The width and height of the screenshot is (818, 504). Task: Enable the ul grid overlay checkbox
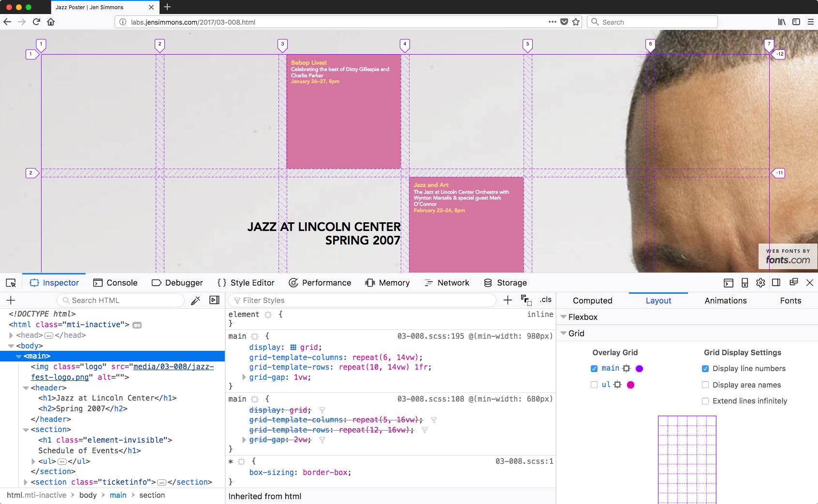point(594,385)
